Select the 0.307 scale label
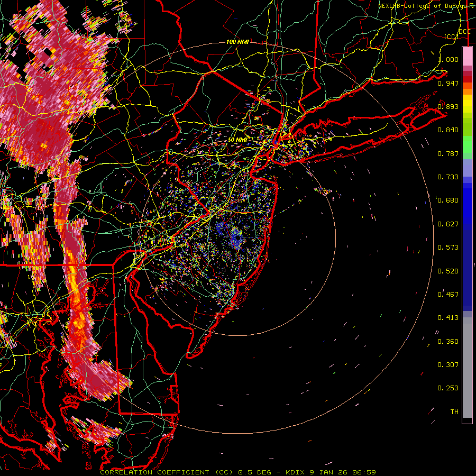The image size is (476, 476). (448, 365)
